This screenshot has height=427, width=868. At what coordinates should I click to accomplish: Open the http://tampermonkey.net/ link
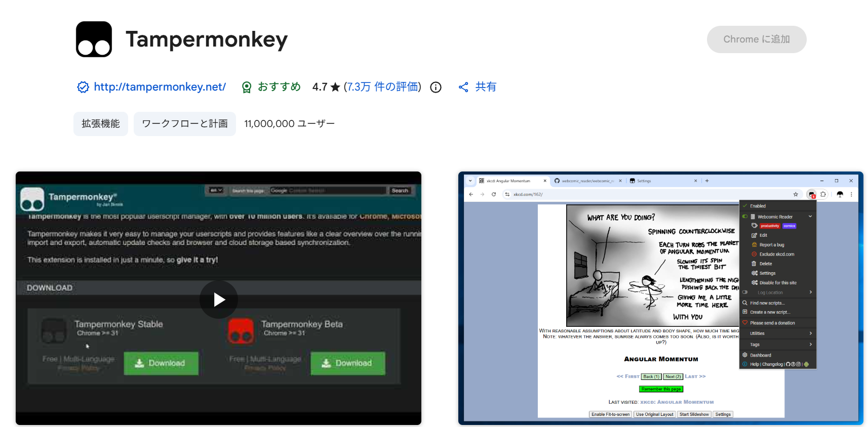pyautogui.click(x=160, y=87)
